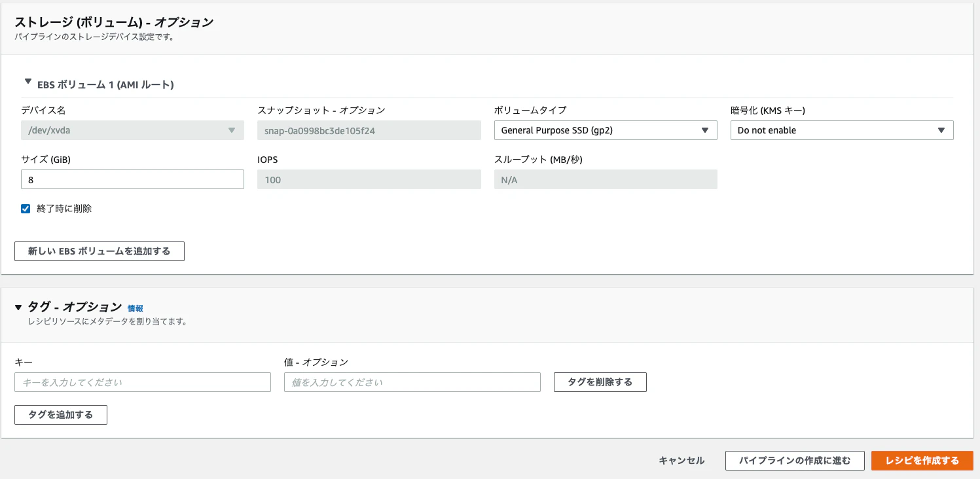Screen dimensions: 980x479
Task: Click the デバイス名 label
Action: [43, 111]
